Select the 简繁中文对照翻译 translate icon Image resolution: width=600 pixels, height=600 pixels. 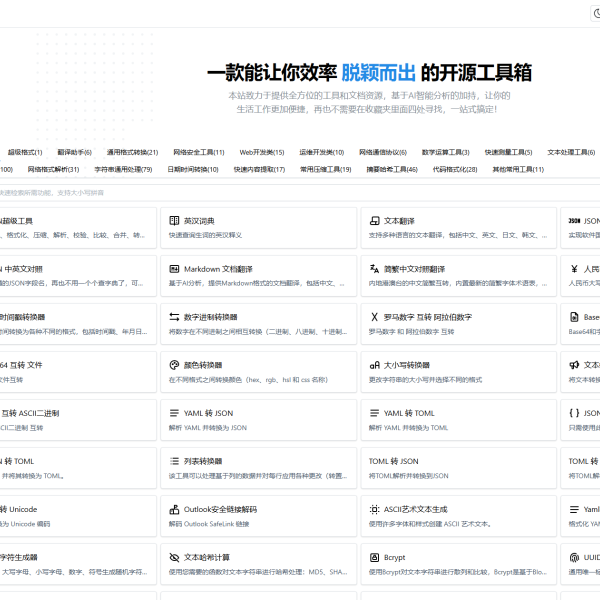coord(374,269)
